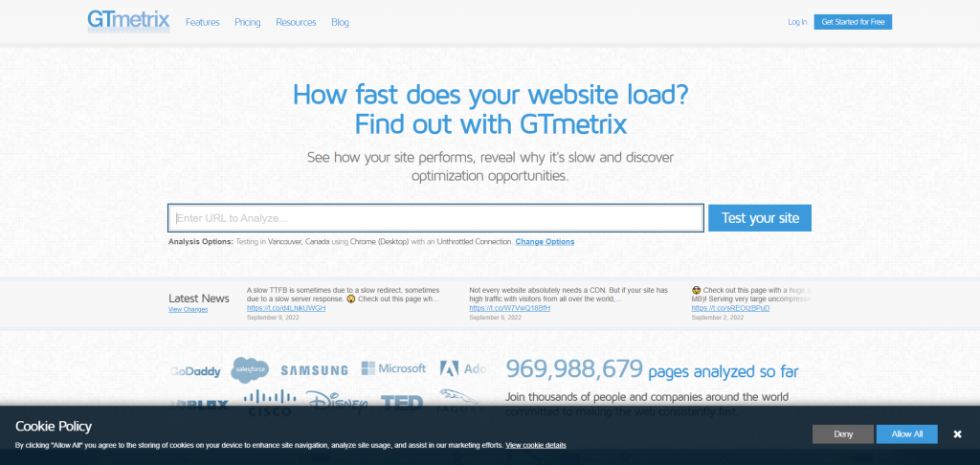Focus the Enter URL to Analyze field
The image size is (980, 465).
[x=436, y=218]
